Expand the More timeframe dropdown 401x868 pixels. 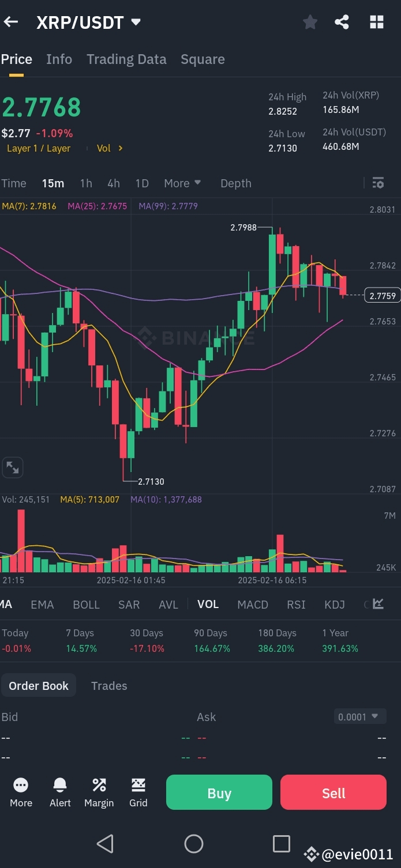tap(182, 183)
